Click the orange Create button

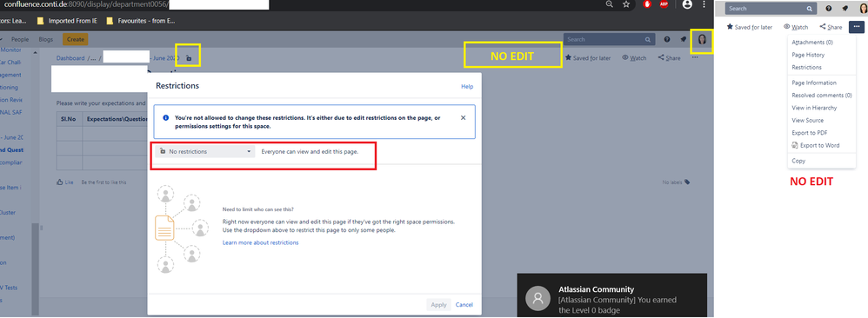[x=76, y=39]
